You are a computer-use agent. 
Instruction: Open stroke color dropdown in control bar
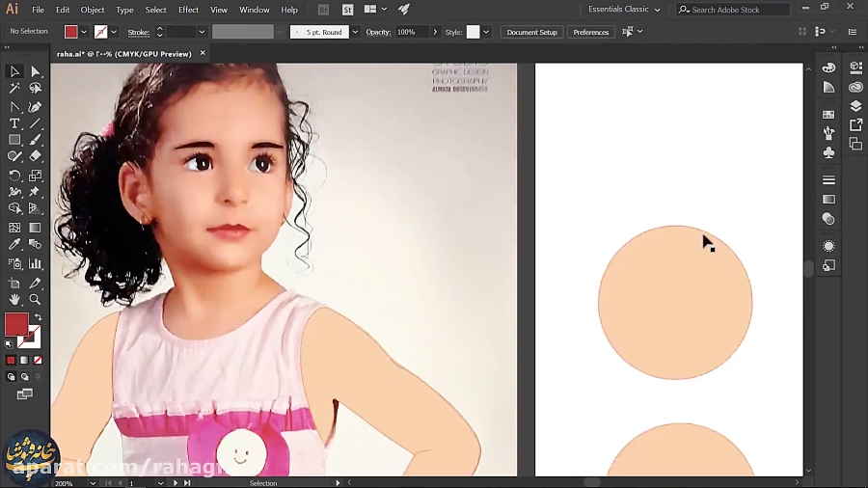point(114,32)
